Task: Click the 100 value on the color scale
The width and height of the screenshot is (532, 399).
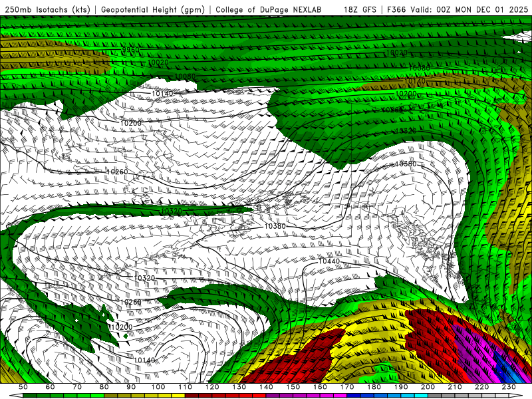Action: pos(158,387)
